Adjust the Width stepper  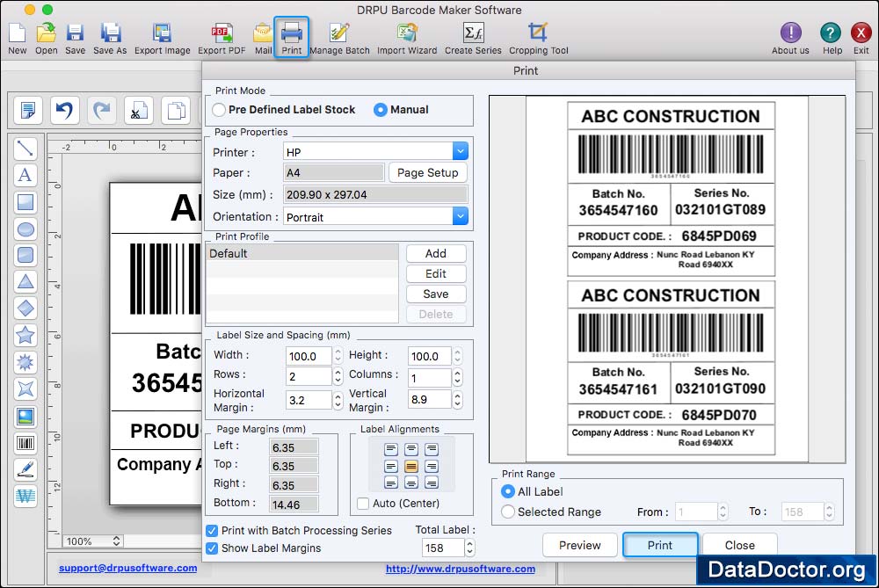pyautogui.click(x=338, y=356)
